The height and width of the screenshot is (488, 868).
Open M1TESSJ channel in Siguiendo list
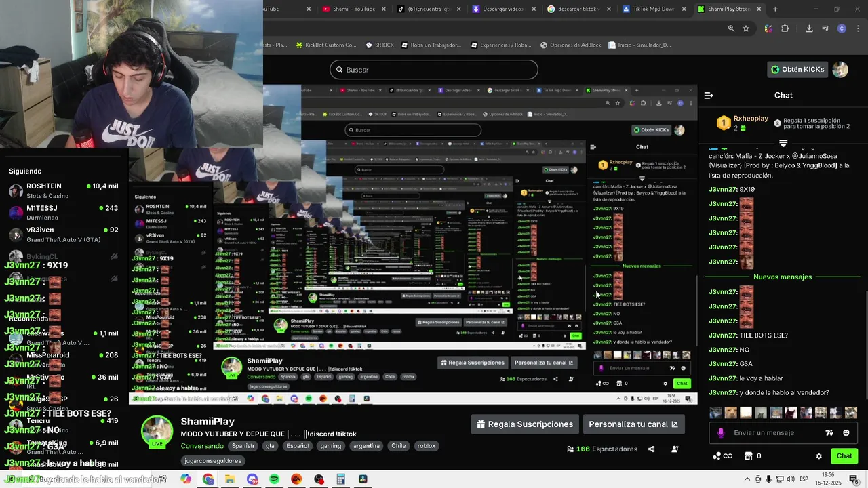[x=64, y=213]
